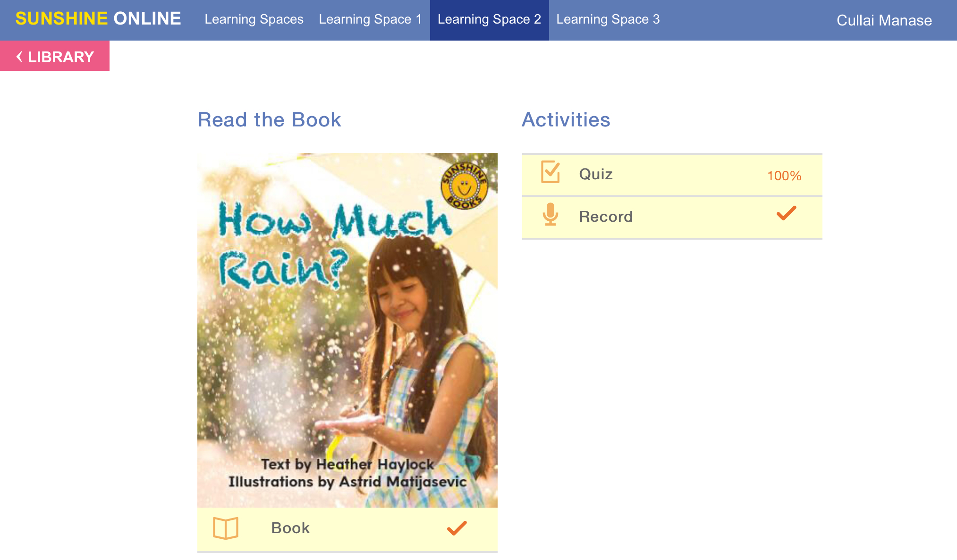Click the Record microphone icon
Screen dimensions: 957x560
point(550,215)
